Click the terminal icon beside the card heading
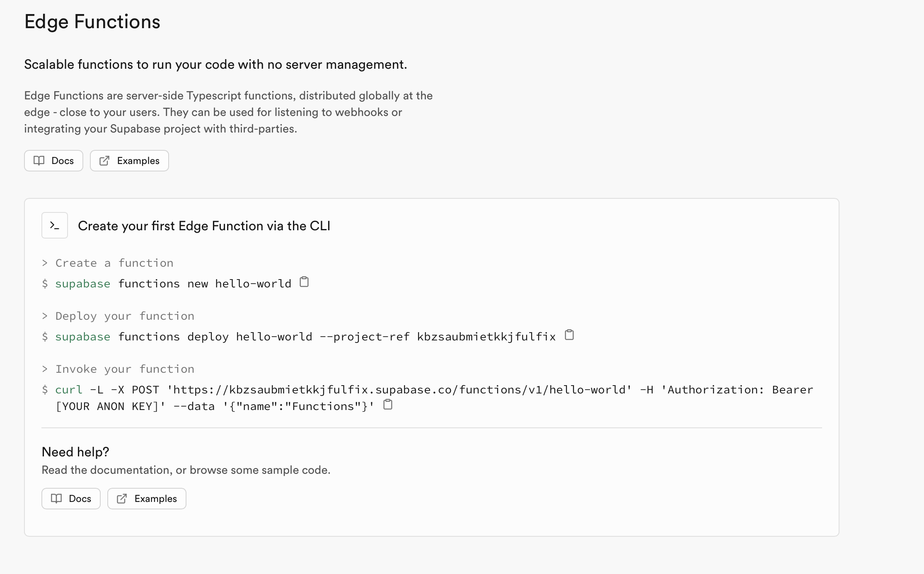924x574 pixels. click(x=54, y=225)
